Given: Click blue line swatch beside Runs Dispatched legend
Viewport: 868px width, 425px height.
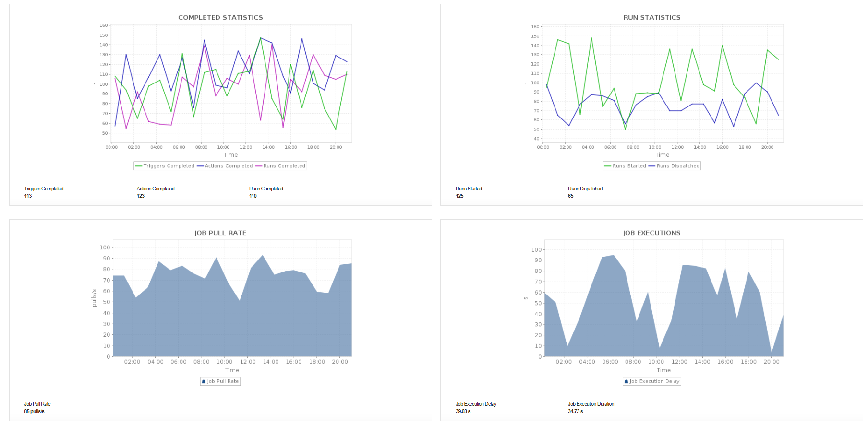Looking at the screenshot, I should click(x=652, y=166).
